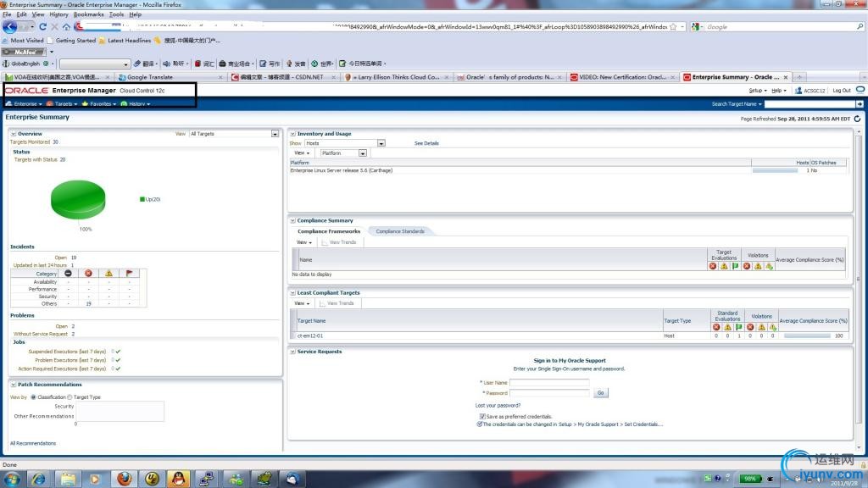Click the Warning incidents triangle icon
This screenshot has height=488, width=868.
coord(109,274)
